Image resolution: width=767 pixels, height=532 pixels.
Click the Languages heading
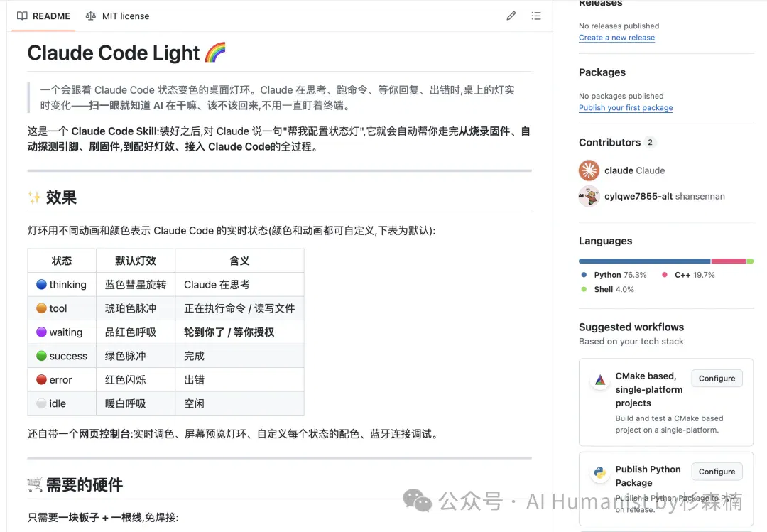click(605, 241)
